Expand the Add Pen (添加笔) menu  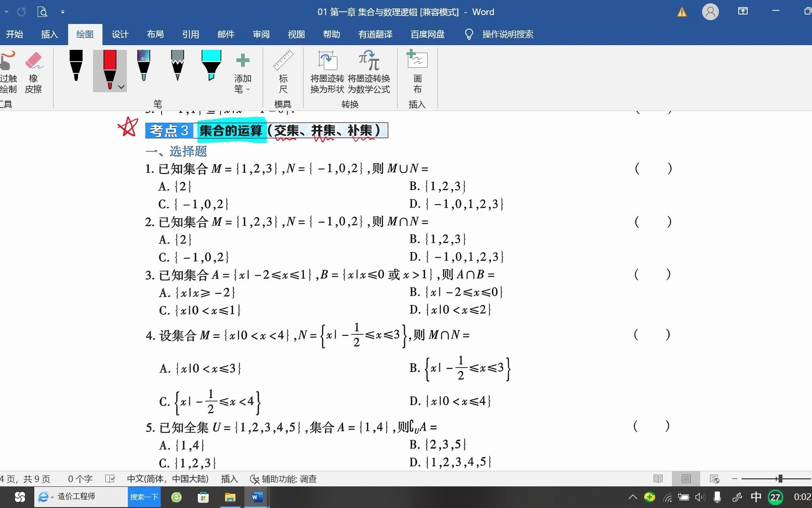(242, 71)
